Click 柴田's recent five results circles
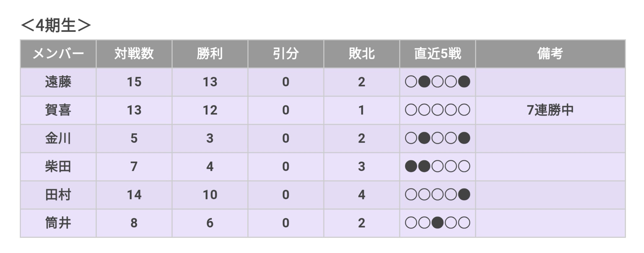The width and height of the screenshot is (644, 253). click(x=437, y=167)
